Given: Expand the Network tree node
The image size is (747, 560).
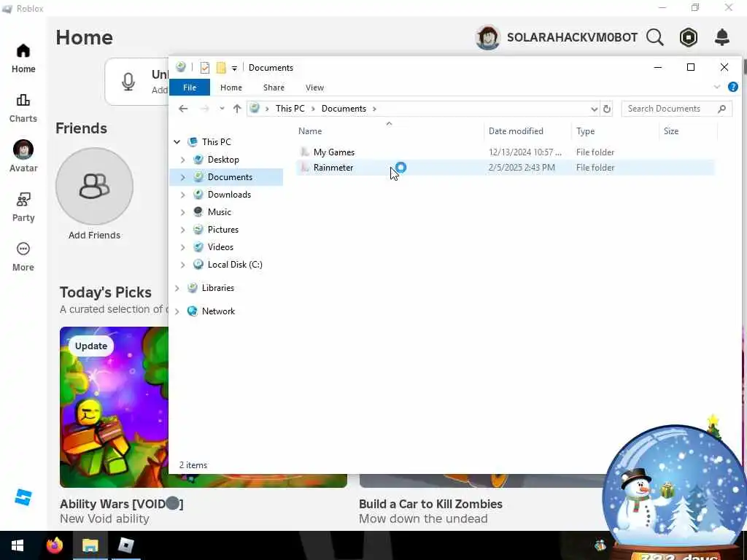Looking at the screenshot, I should point(177,311).
